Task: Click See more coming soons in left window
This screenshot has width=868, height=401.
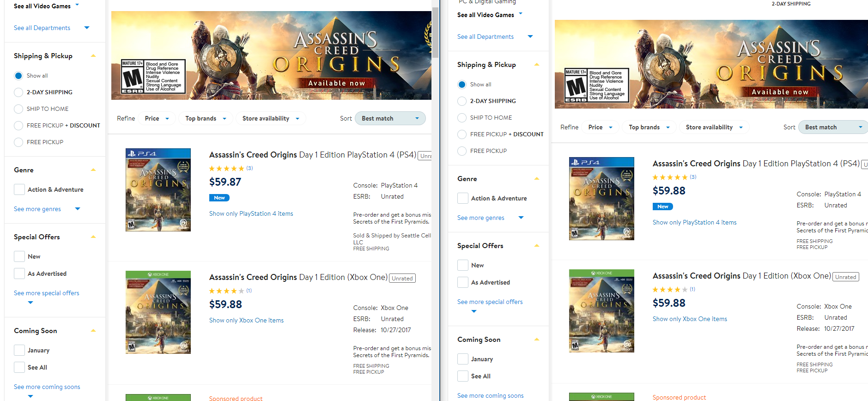Action: click(x=47, y=387)
